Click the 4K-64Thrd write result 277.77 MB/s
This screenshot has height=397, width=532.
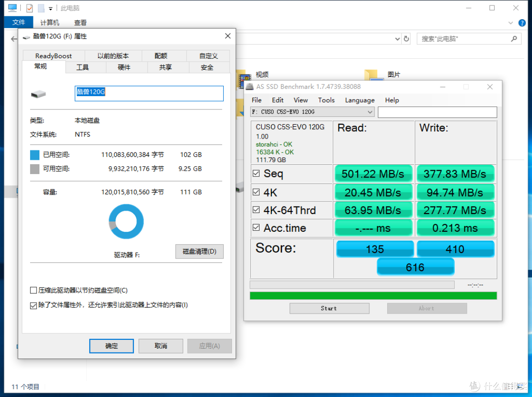(x=455, y=210)
